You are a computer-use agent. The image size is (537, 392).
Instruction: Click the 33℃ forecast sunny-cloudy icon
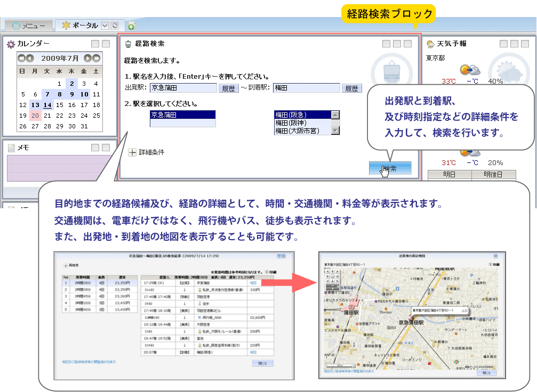(470, 70)
